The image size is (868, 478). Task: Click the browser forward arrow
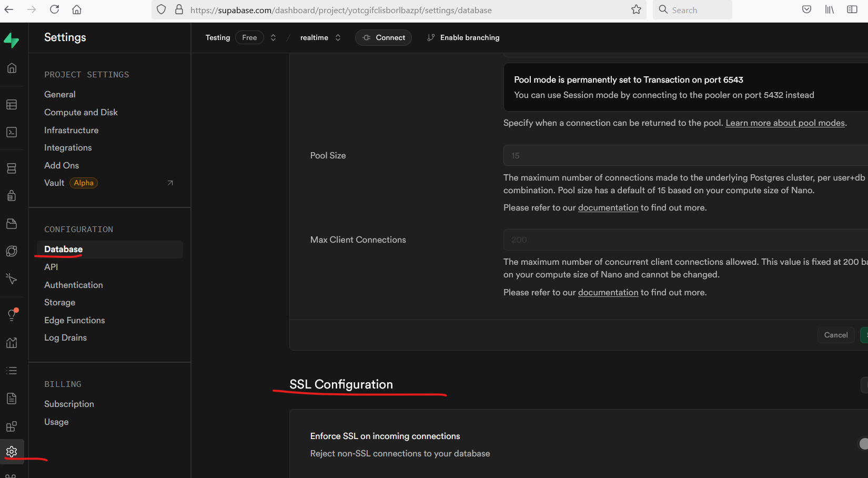point(32,9)
